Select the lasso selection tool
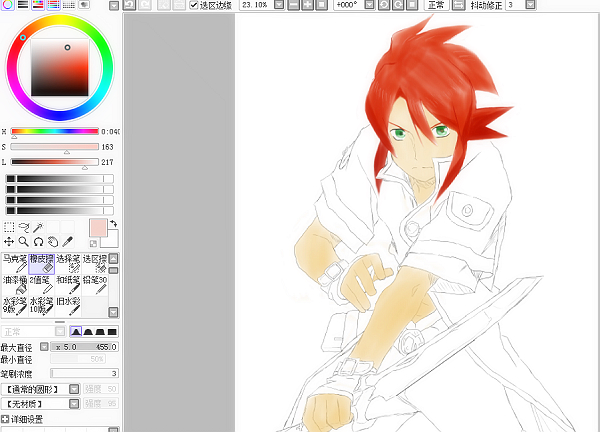600x432 pixels. click(24, 227)
